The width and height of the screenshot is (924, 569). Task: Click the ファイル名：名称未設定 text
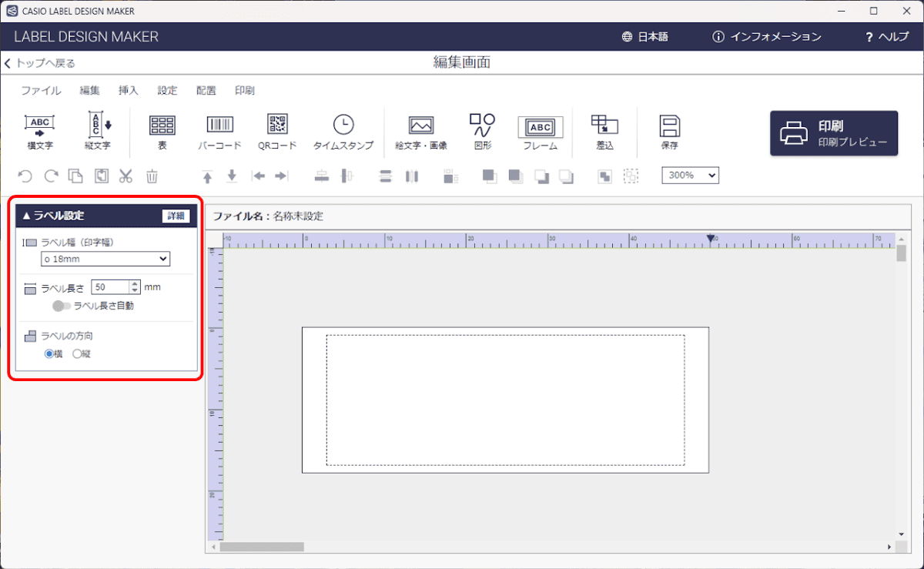(268, 216)
